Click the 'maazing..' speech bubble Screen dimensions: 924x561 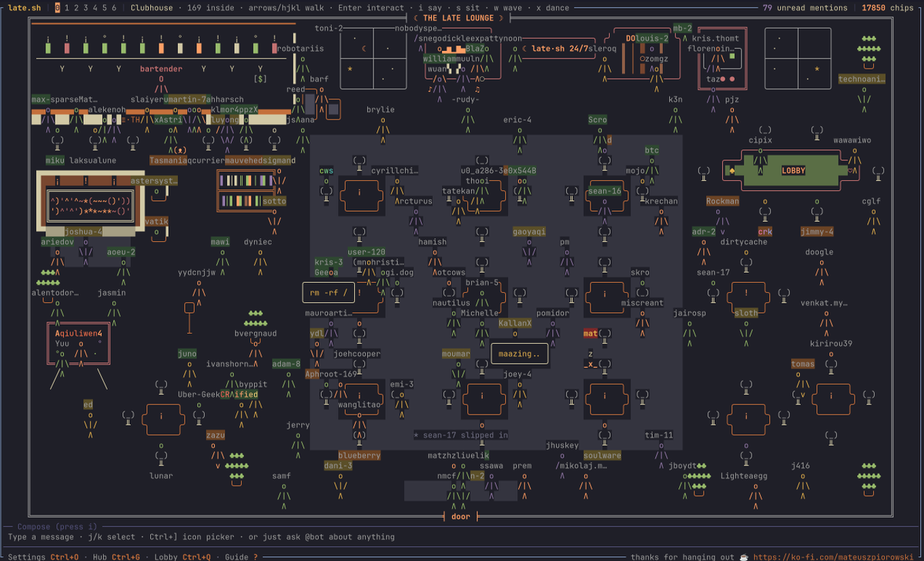coord(520,354)
